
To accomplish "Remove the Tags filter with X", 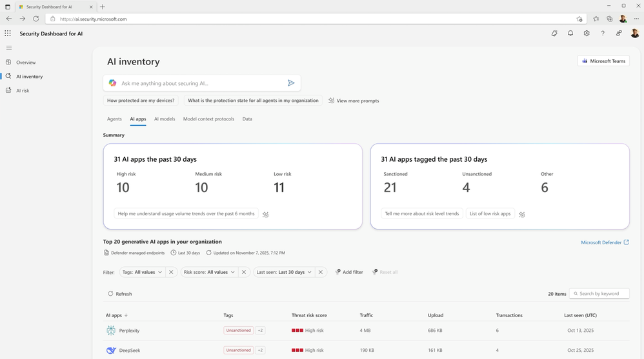I will (171, 272).
